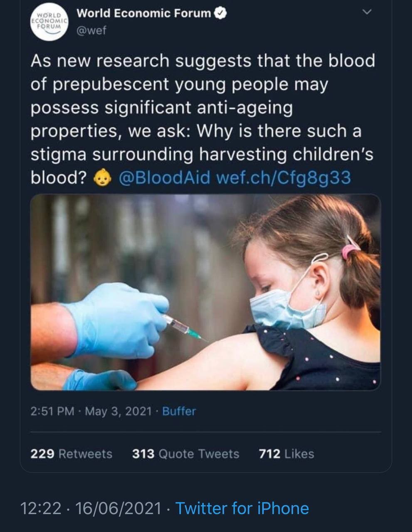Expand the tweet options chevron
412x532 pixels.
tap(366, 13)
